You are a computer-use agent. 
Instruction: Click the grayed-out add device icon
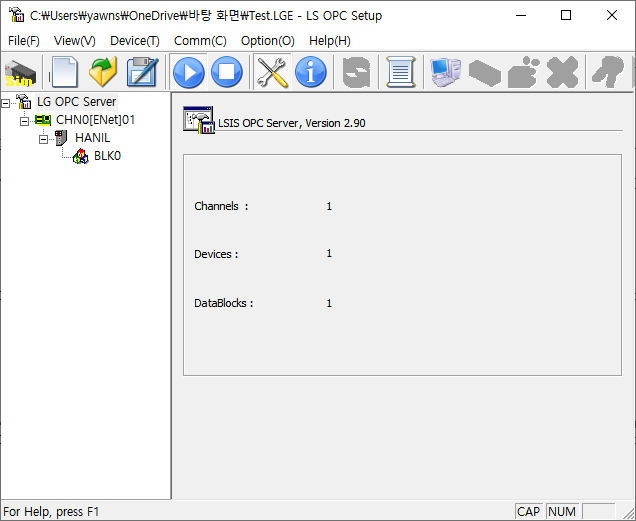click(524, 73)
